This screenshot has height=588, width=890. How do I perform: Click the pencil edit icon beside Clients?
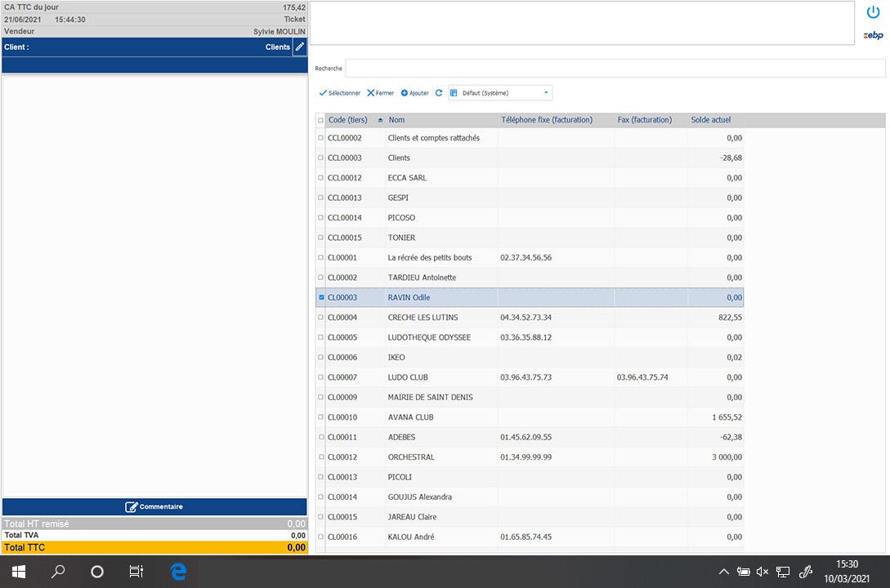pos(300,47)
